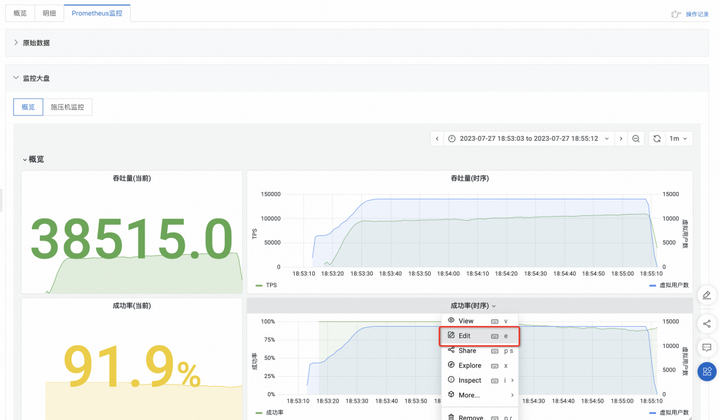Click the blue floating apps grid button
720x420 pixels.
(x=707, y=371)
